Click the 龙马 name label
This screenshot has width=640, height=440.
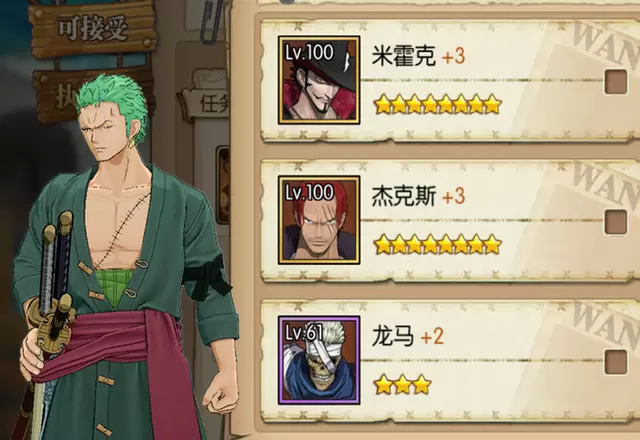[x=393, y=336]
